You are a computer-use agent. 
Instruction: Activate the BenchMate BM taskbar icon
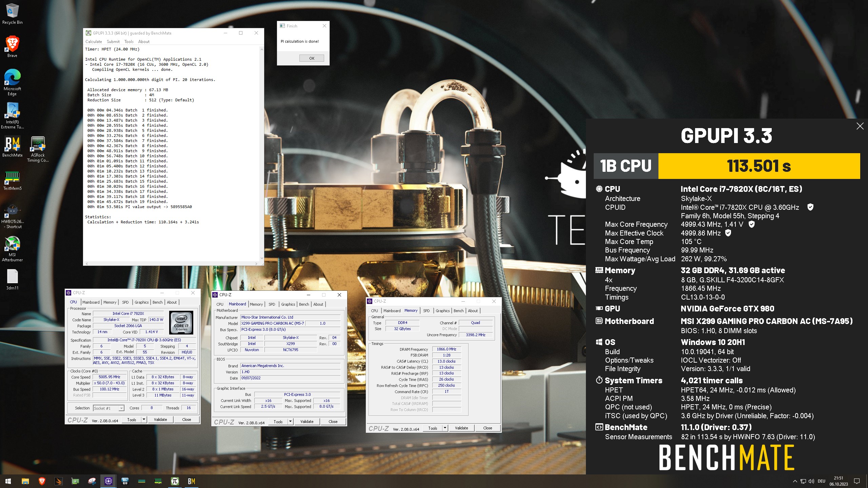pyautogui.click(x=192, y=481)
